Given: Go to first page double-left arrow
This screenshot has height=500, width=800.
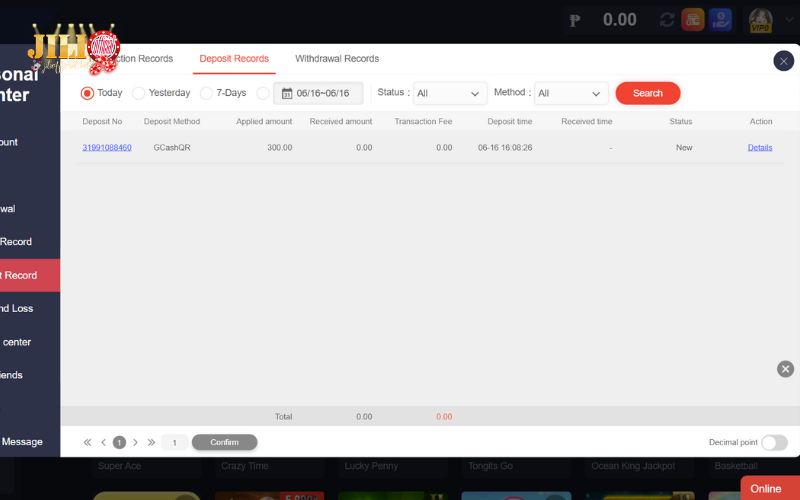Looking at the screenshot, I should (87, 442).
